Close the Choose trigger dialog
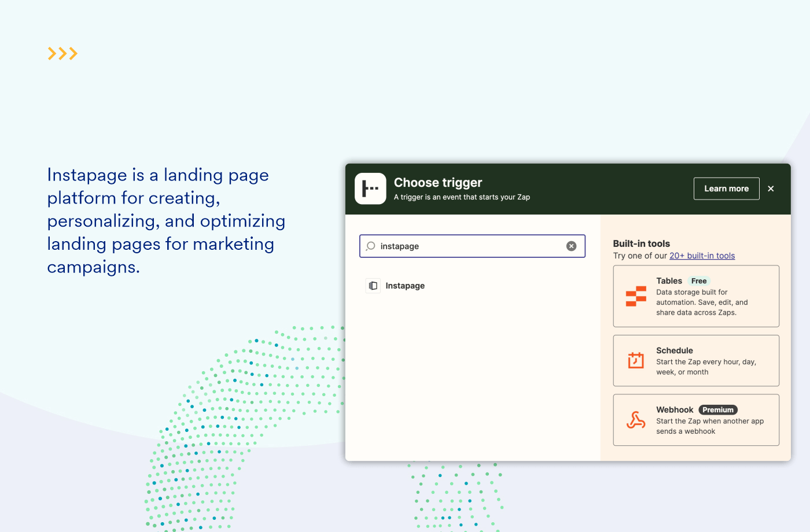The width and height of the screenshot is (810, 532). [771, 189]
